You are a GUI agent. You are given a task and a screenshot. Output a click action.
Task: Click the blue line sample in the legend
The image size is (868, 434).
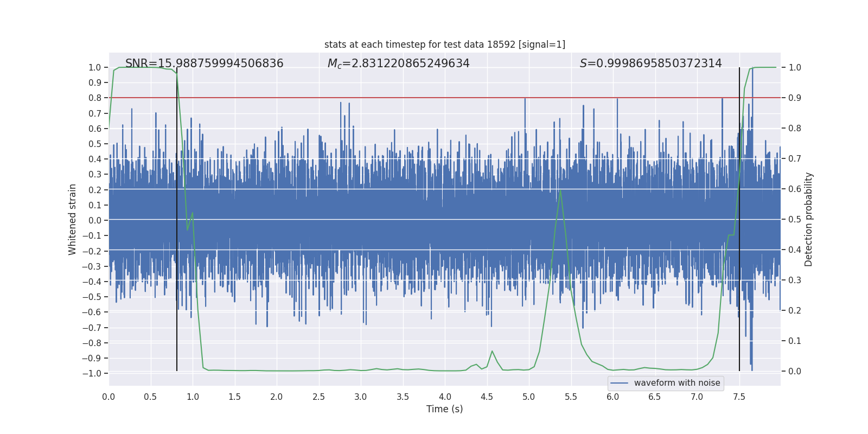point(619,383)
